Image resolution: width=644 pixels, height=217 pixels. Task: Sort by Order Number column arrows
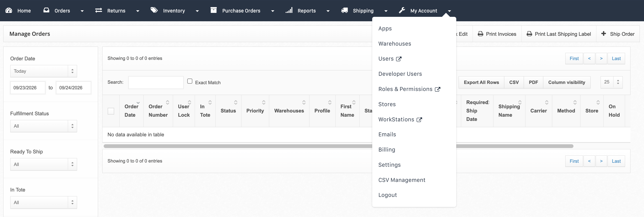click(167, 102)
